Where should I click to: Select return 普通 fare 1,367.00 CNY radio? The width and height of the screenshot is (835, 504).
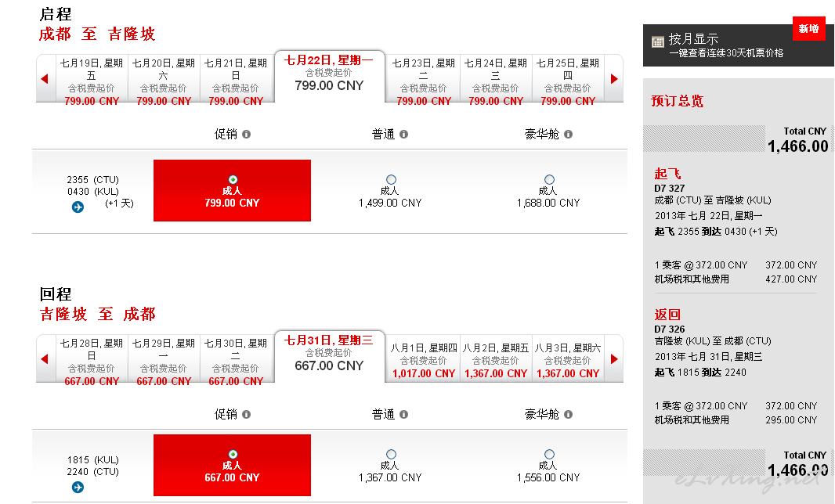click(392, 454)
